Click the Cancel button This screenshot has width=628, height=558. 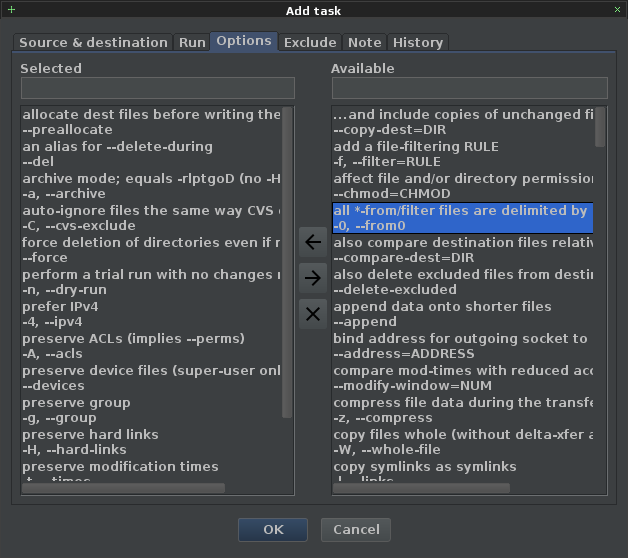click(356, 530)
